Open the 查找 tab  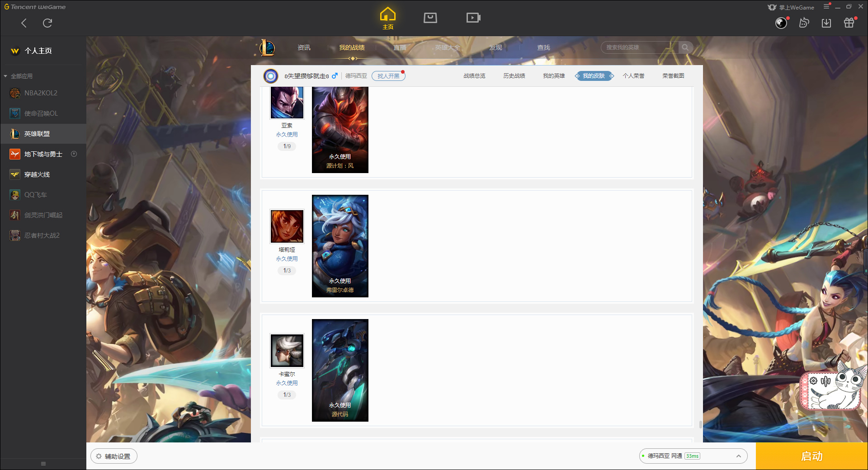[543, 47]
